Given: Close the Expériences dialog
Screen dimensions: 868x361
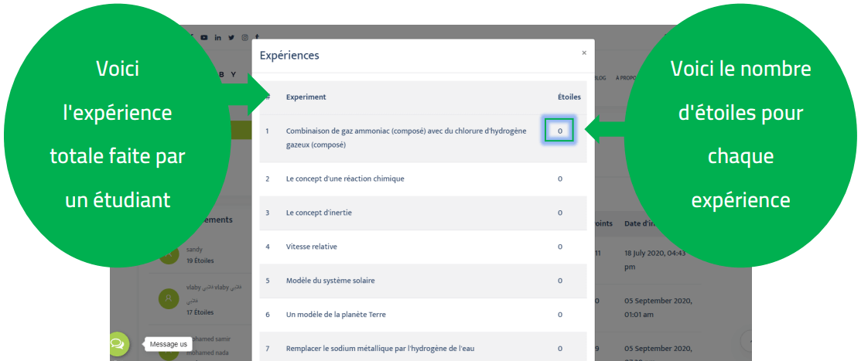Looking at the screenshot, I should point(584,53).
